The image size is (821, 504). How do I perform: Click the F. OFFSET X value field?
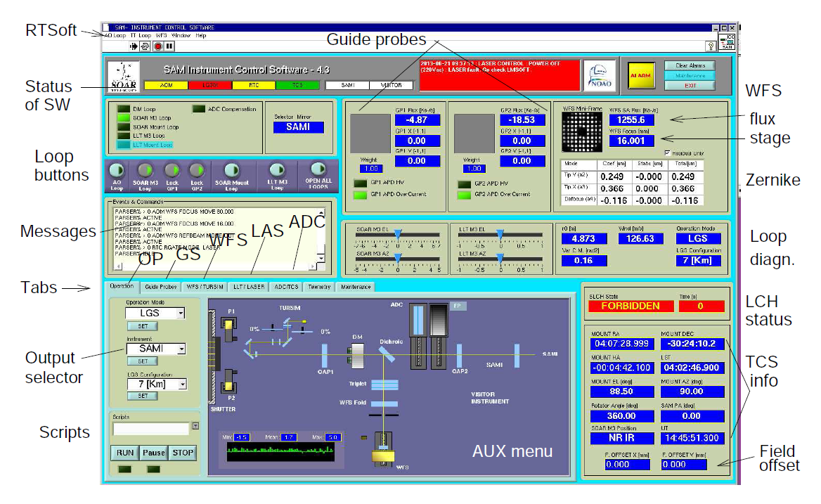click(x=627, y=465)
